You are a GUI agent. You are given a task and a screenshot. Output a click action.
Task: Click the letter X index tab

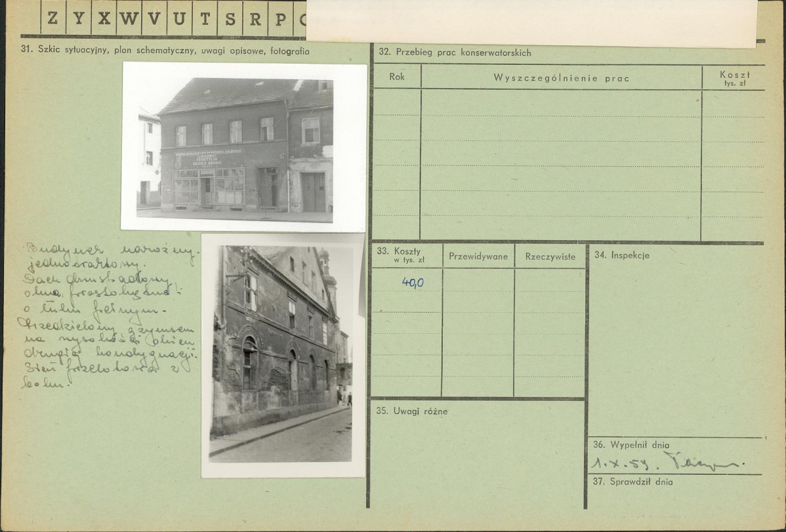click(x=104, y=18)
